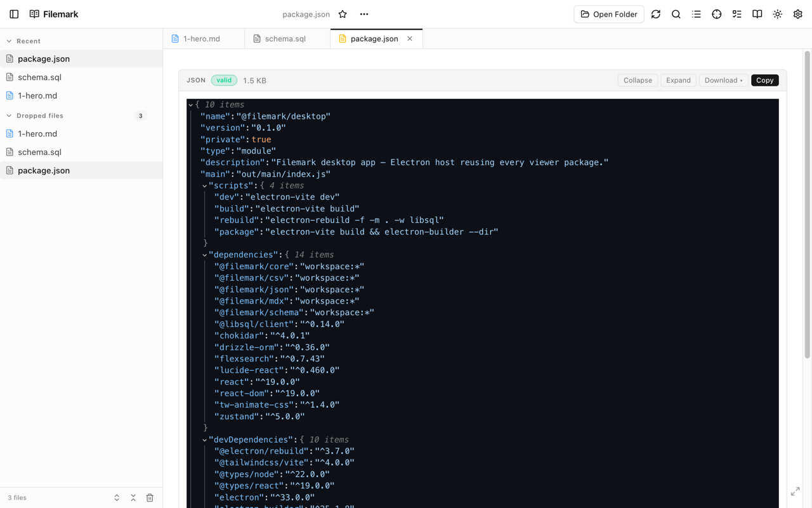This screenshot has width=812, height=508.
Task: Toggle the sidebar panel icon
Action: click(x=14, y=14)
